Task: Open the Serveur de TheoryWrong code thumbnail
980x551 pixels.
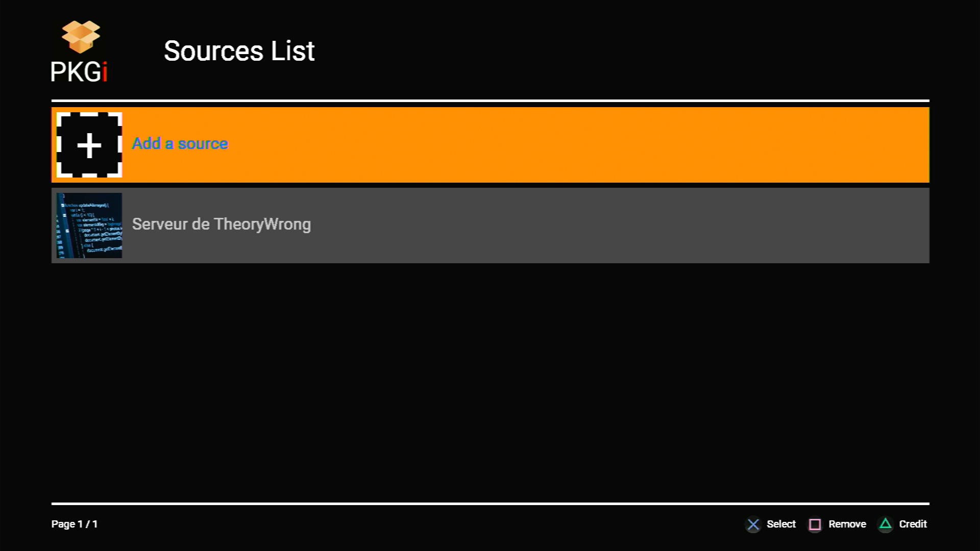Action: point(89,226)
